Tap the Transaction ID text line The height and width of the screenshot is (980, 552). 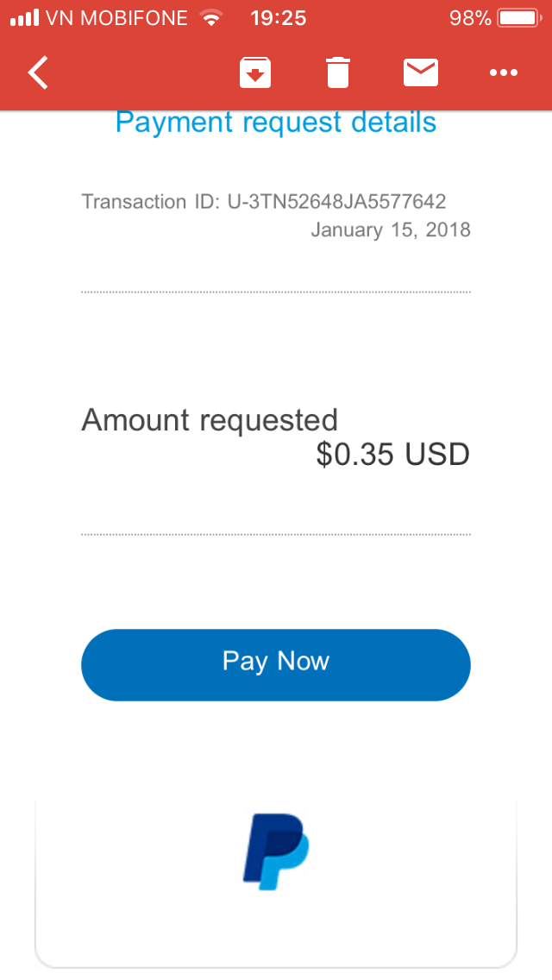264,202
